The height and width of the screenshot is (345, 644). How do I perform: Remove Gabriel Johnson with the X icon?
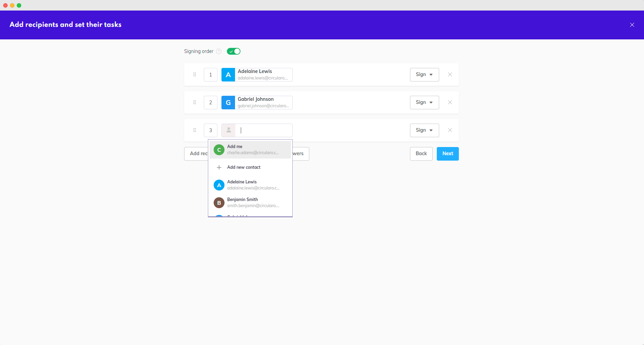[450, 102]
